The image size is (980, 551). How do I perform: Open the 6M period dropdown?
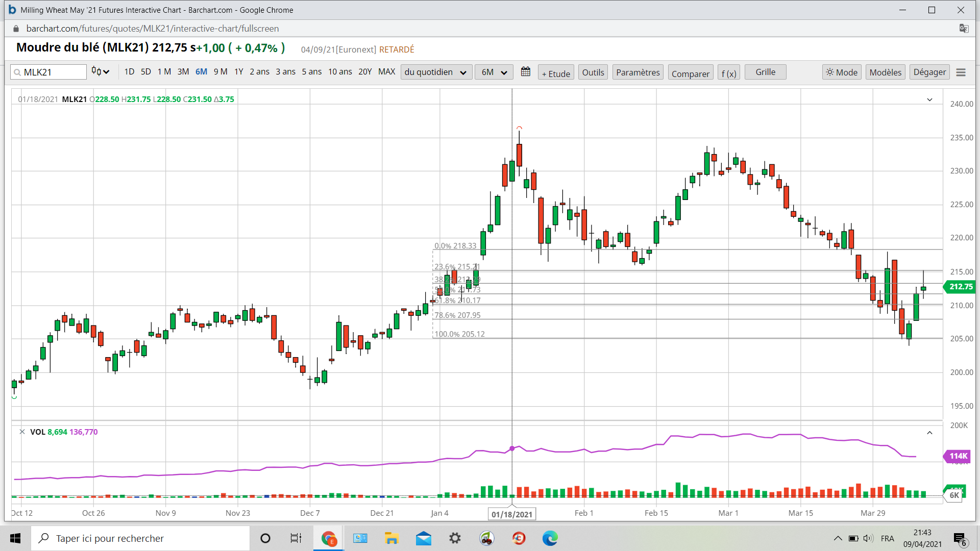[494, 72]
